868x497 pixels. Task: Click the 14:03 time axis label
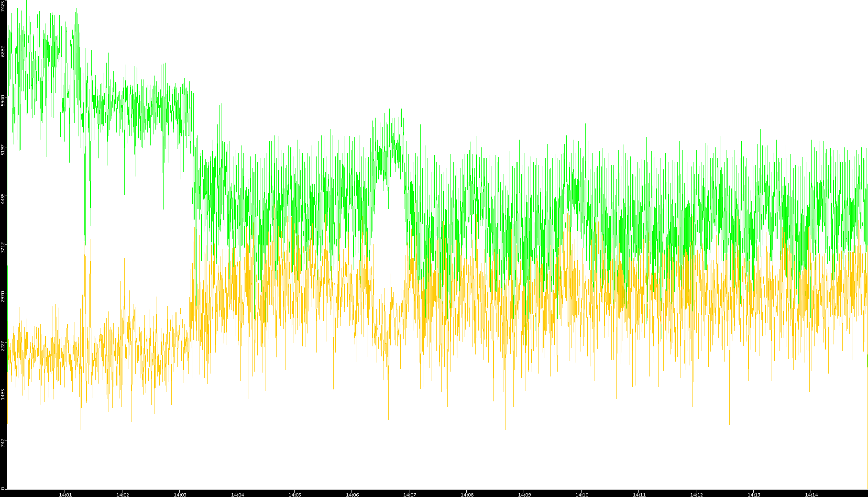tap(180, 495)
